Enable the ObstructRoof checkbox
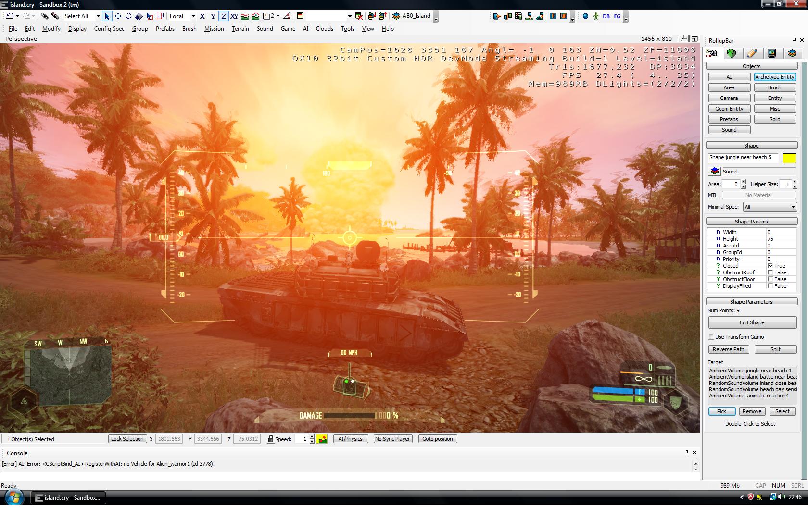 [x=770, y=272]
